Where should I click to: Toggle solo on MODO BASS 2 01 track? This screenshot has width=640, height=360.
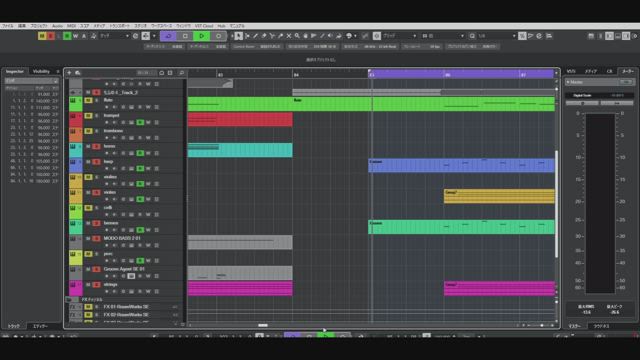pyautogui.click(x=96, y=239)
